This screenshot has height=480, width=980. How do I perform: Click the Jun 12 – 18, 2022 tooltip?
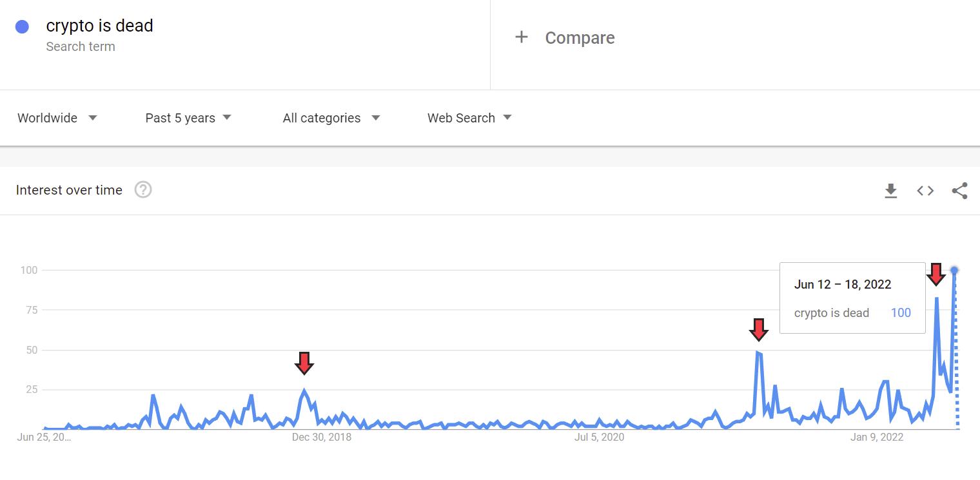coord(852,298)
